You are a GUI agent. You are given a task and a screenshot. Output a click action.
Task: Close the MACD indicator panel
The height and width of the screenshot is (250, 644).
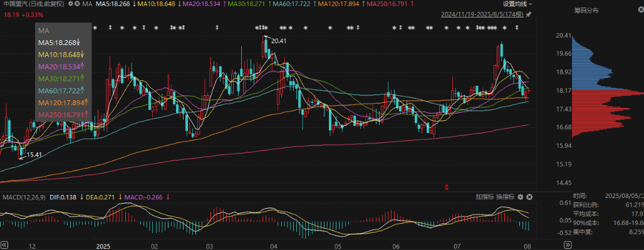(529, 197)
